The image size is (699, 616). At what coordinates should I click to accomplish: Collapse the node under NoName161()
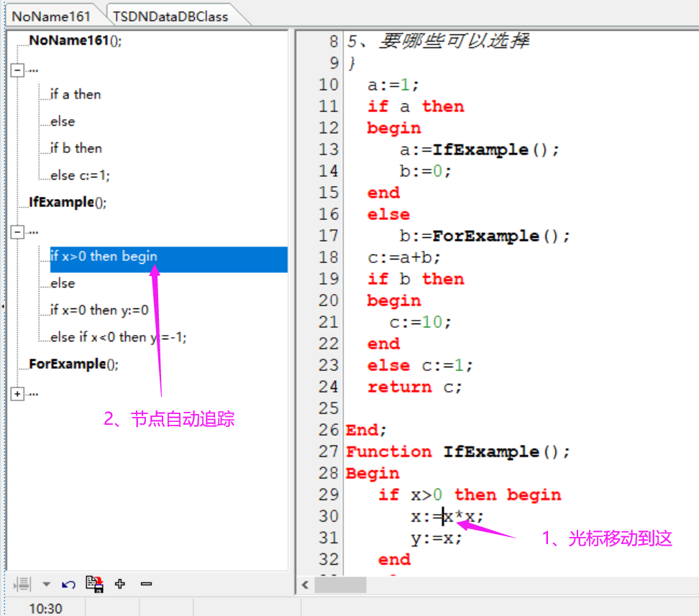pos(17,70)
